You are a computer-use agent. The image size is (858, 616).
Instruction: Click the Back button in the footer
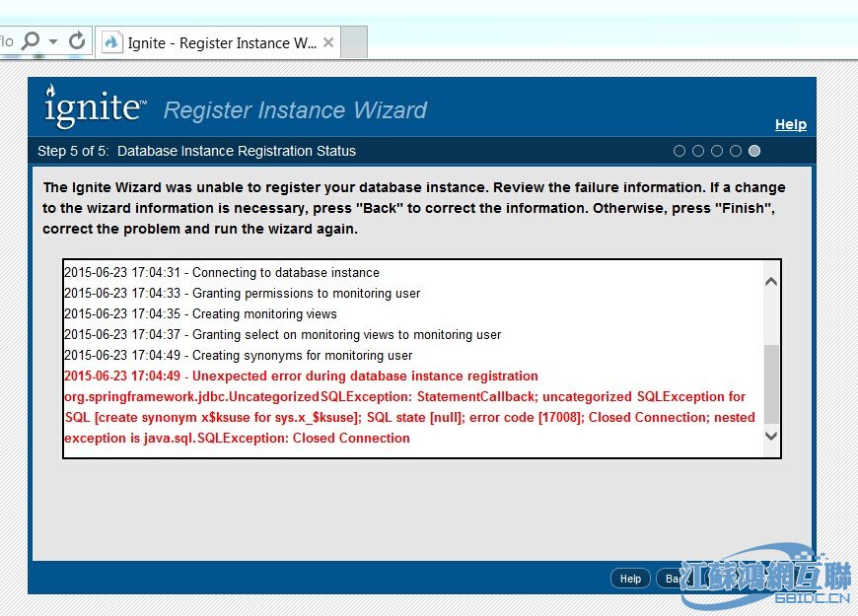675,579
